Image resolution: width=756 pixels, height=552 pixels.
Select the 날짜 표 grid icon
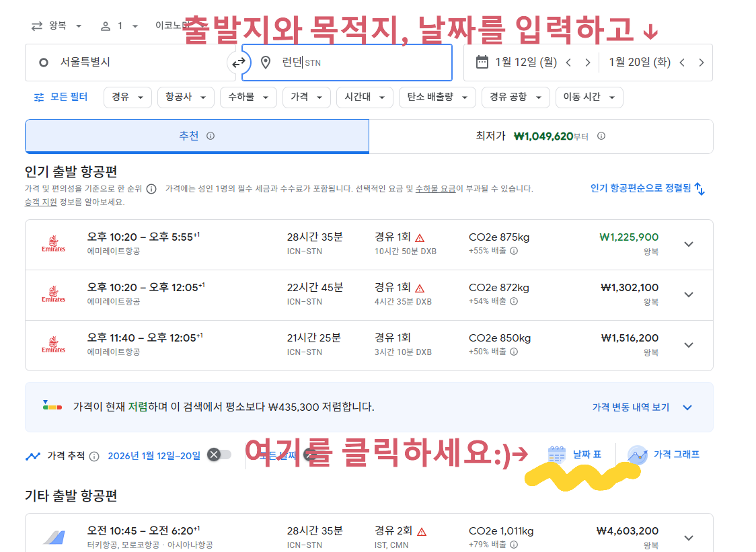556,455
